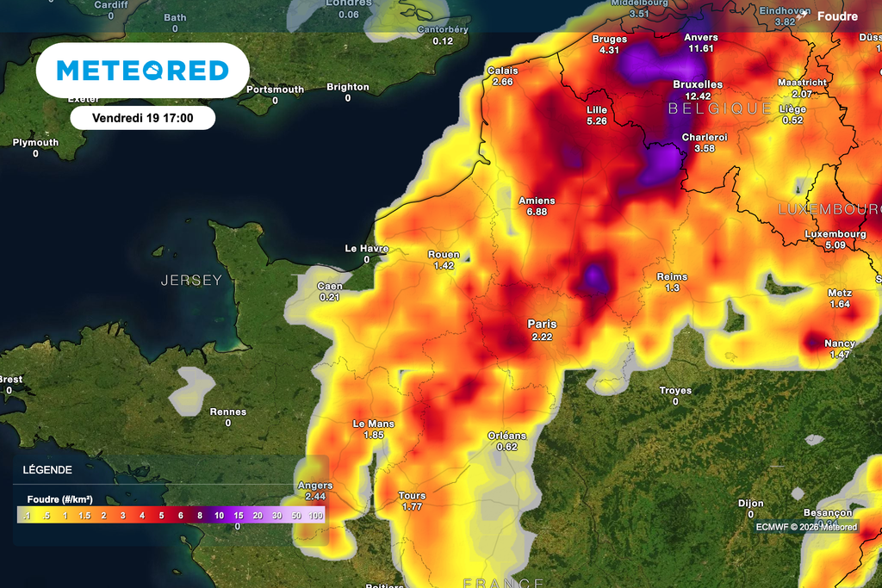Click the Reims city label

click(x=672, y=276)
